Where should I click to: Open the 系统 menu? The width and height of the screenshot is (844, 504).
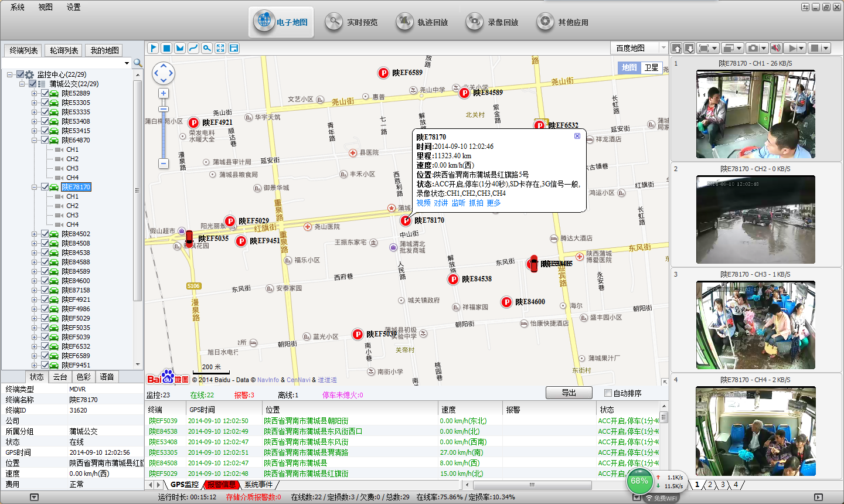point(17,8)
